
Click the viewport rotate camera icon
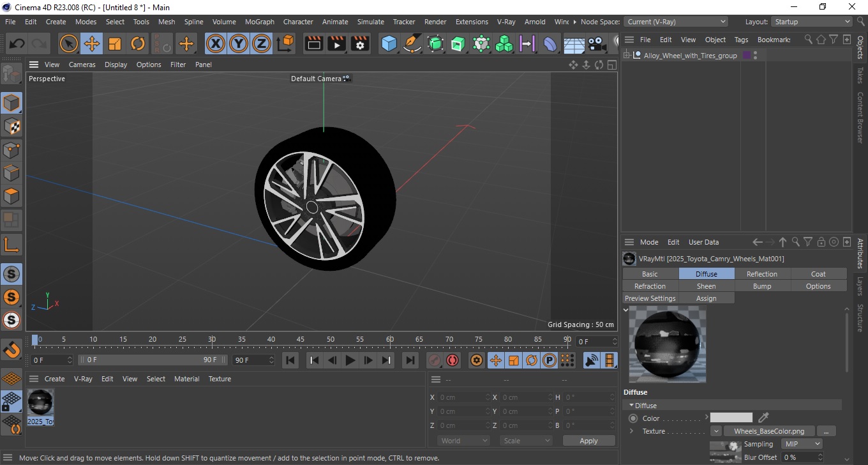tap(599, 65)
